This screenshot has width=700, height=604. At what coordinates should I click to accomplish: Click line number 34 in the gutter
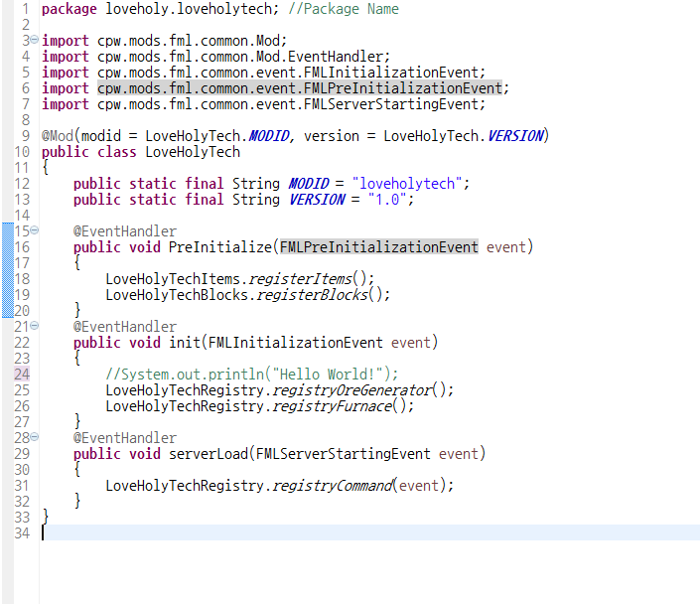click(x=22, y=532)
